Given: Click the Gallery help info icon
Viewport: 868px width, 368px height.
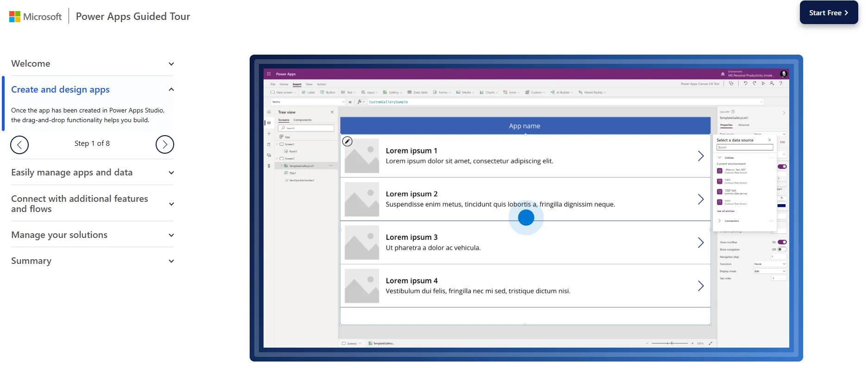Looking at the screenshot, I should click(733, 112).
